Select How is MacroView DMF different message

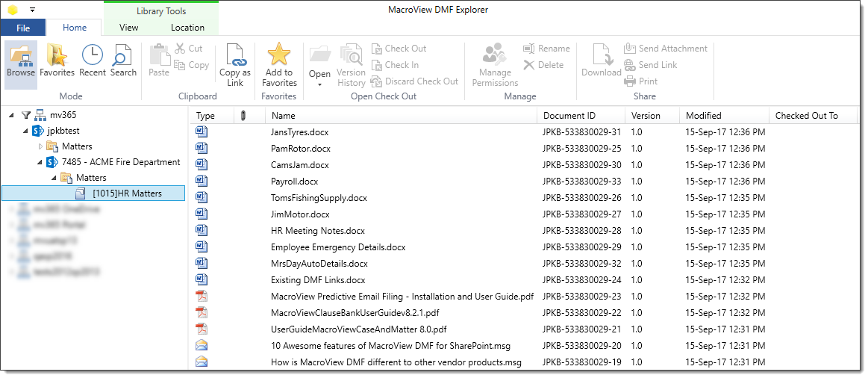pos(396,362)
